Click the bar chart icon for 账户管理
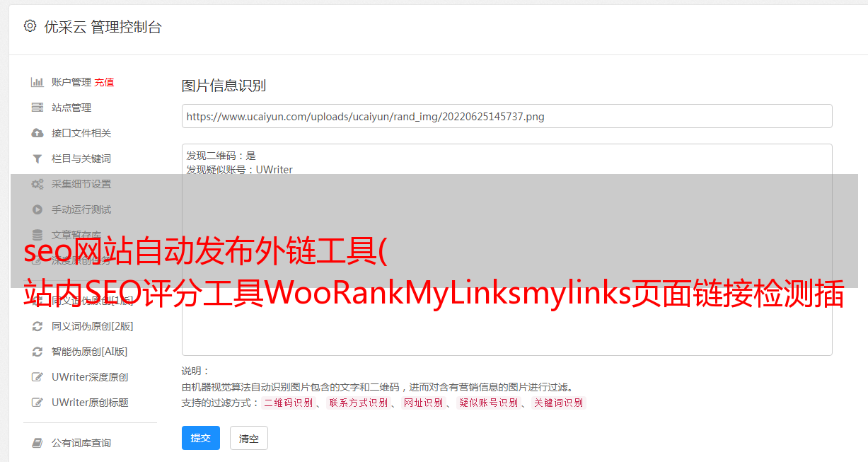Screen dimensions: 868x462 (x=37, y=82)
